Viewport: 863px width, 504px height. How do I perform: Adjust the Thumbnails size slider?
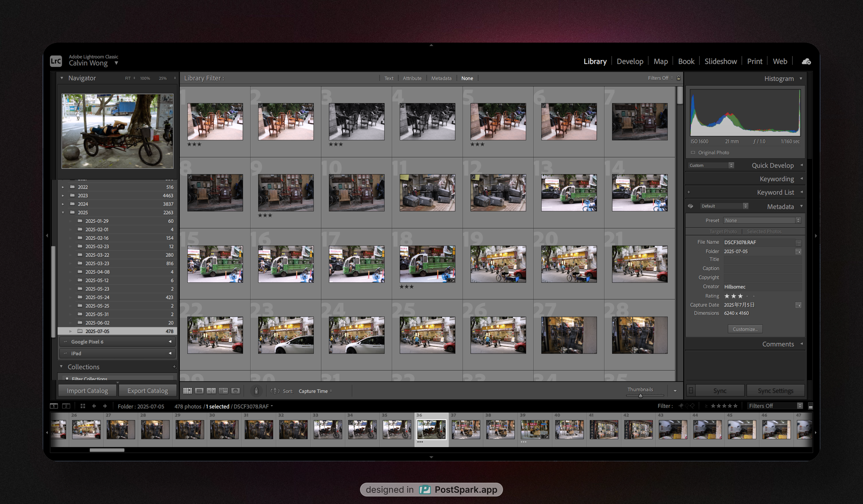pos(640,396)
